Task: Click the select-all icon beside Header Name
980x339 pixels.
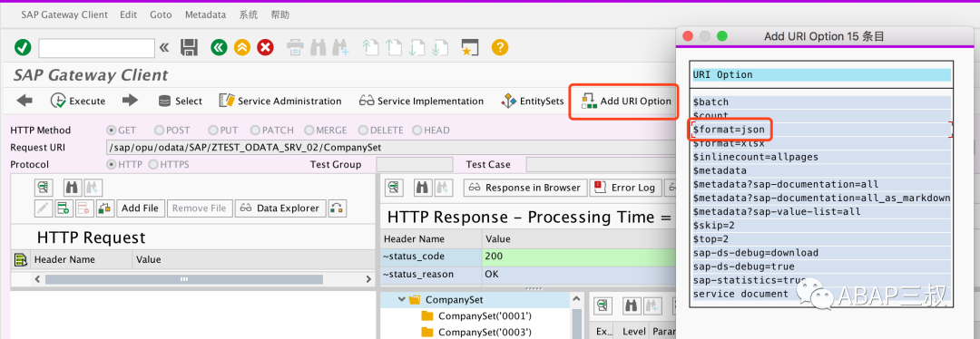Action: (20, 260)
